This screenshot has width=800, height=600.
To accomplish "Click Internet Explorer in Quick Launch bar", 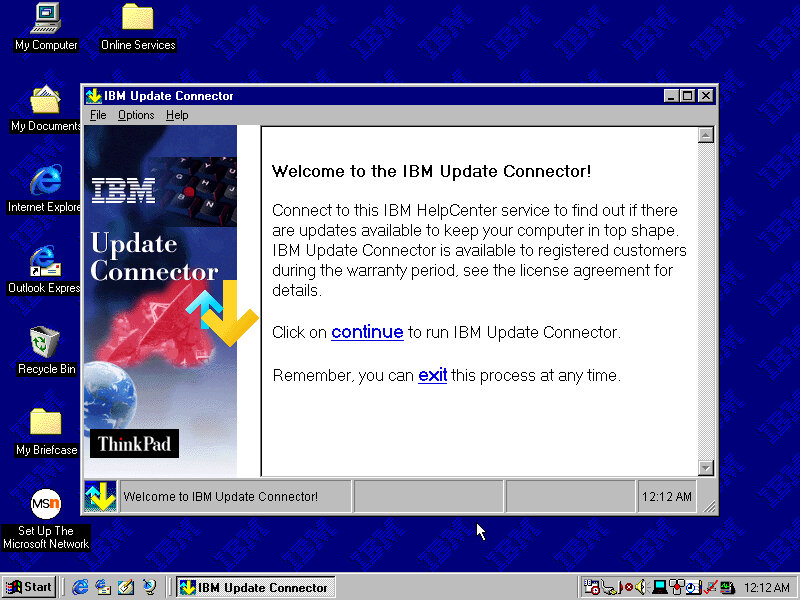I will click(80, 587).
